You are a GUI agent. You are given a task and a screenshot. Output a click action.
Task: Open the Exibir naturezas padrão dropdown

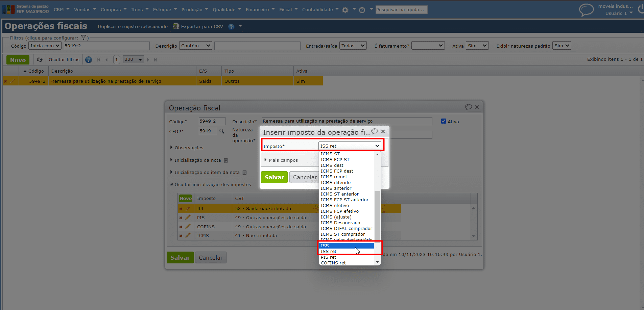562,46
